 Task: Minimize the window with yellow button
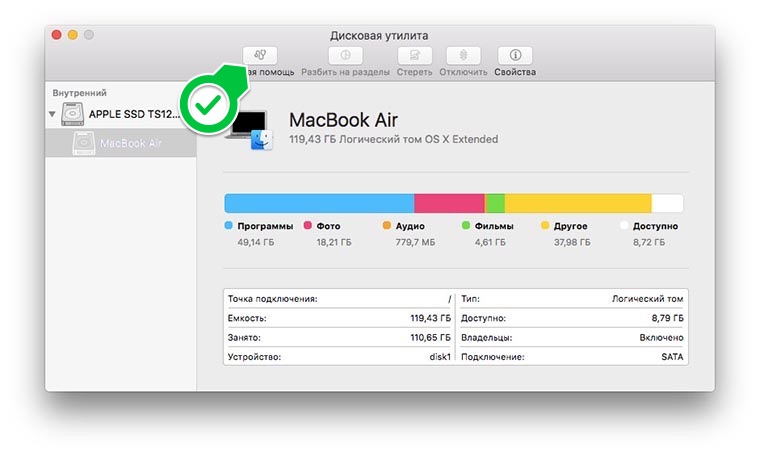click(73, 35)
